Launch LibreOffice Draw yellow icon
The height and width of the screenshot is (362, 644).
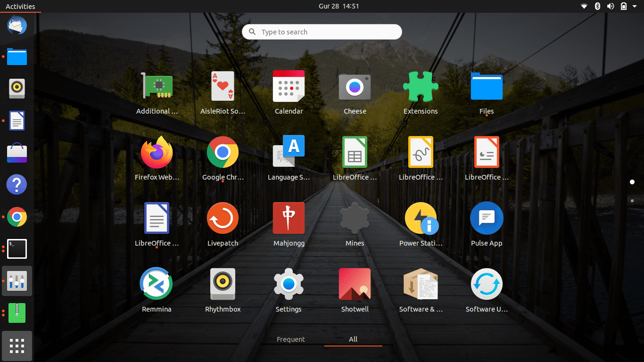[421, 152]
